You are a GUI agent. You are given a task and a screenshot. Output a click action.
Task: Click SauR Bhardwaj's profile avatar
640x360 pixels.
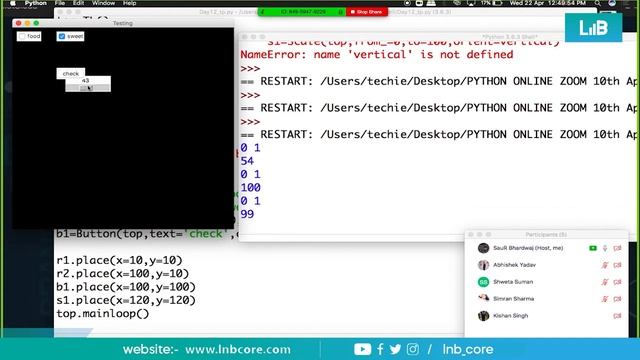pos(483,248)
